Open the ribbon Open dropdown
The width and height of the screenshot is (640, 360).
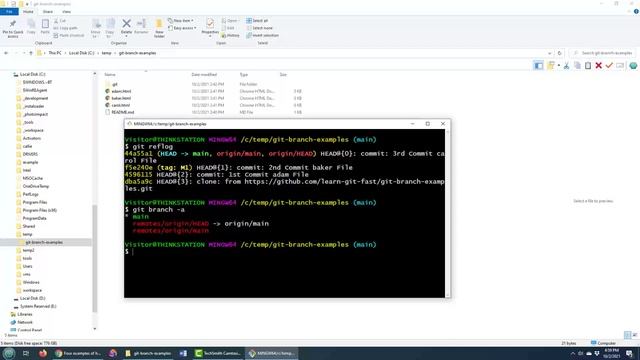pyautogui.click(x=230, y=21)
